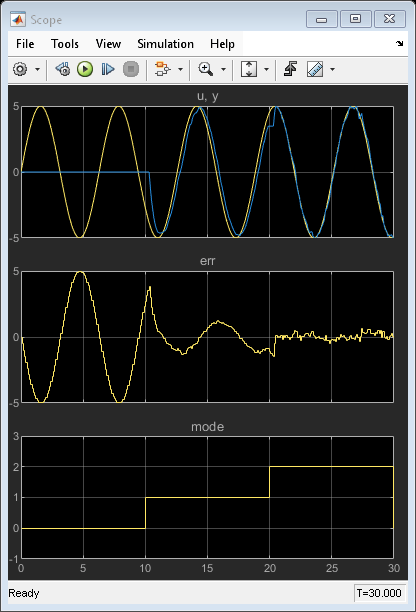Viewport: 416px width, 612px height.
Task: Expand the dropdown arrow beside the Measurements ruler
Action: [332, 69]
